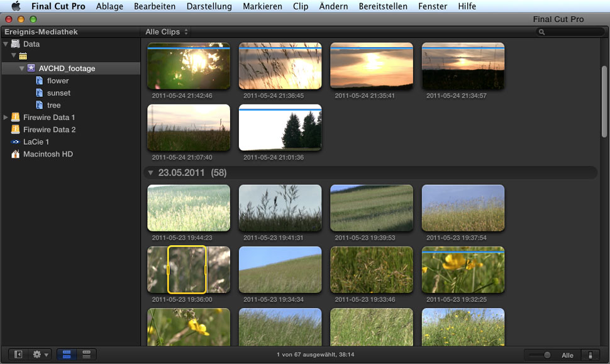Click the Firewire Data 1 drive icon
Image resolution: width=610 pixels, height=364 pixels.
coord(16,118)
